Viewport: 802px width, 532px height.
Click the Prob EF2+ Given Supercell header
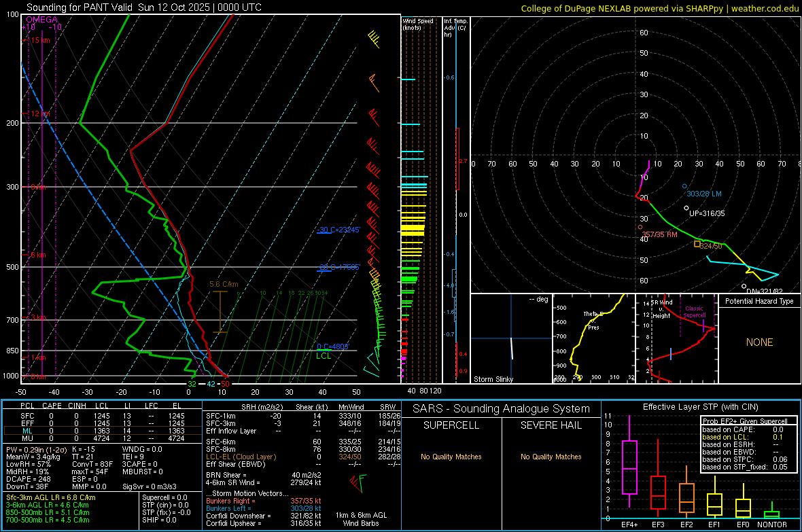(745, 421)
